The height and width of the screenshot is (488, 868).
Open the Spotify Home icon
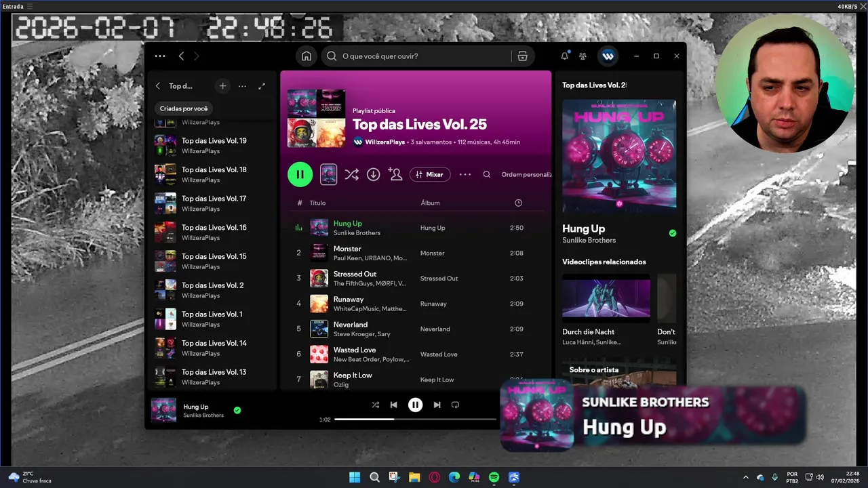(x=307, y=56)
